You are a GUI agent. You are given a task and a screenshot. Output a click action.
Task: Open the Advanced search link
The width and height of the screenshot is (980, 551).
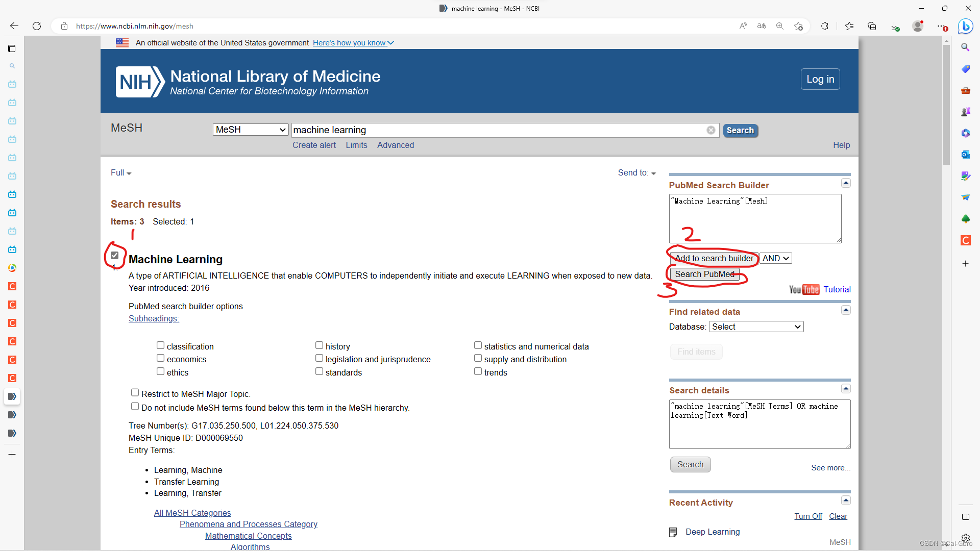pyautogui.click(x=395, y=145)
